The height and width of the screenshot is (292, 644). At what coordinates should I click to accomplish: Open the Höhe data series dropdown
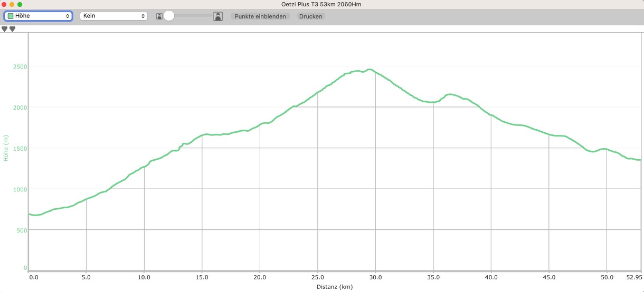coord(38,16)
